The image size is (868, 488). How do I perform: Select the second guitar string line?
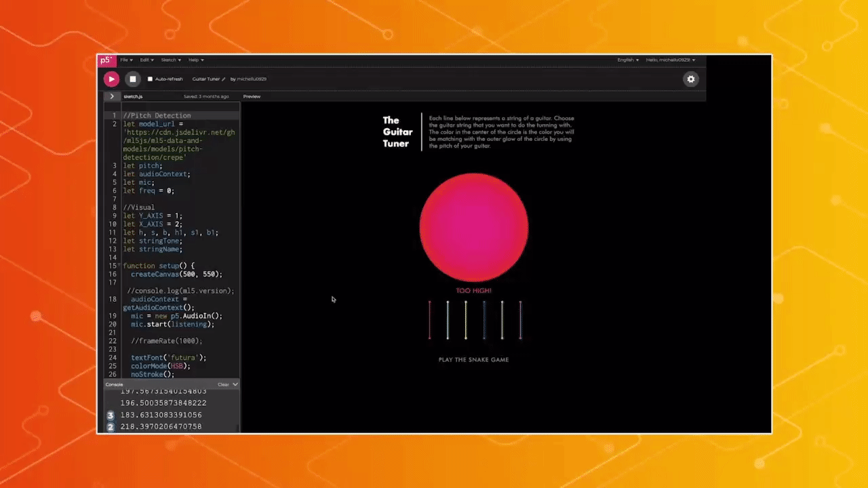tap(448, 320)
